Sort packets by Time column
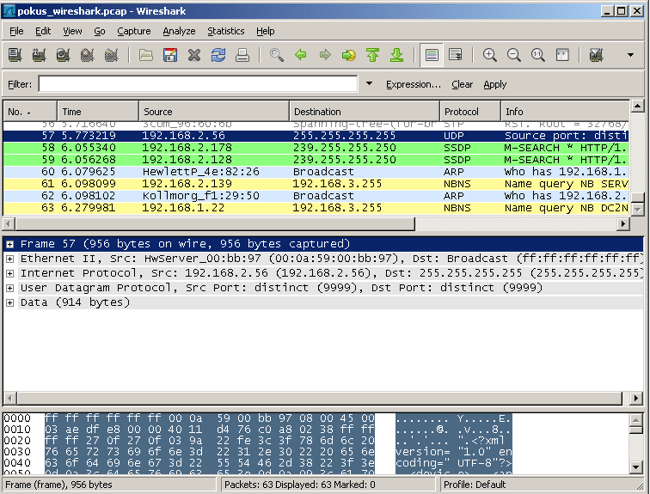The image size is (650, 494). tap(98, 111)
